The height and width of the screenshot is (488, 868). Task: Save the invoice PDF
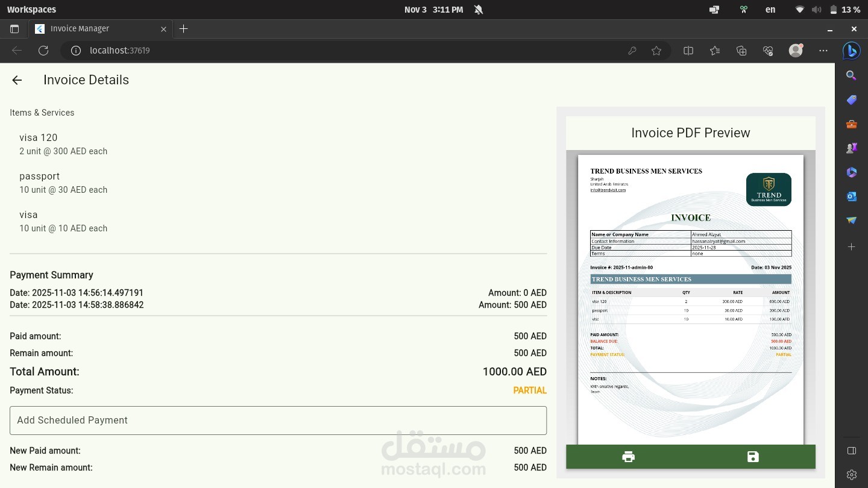(753, 457)
